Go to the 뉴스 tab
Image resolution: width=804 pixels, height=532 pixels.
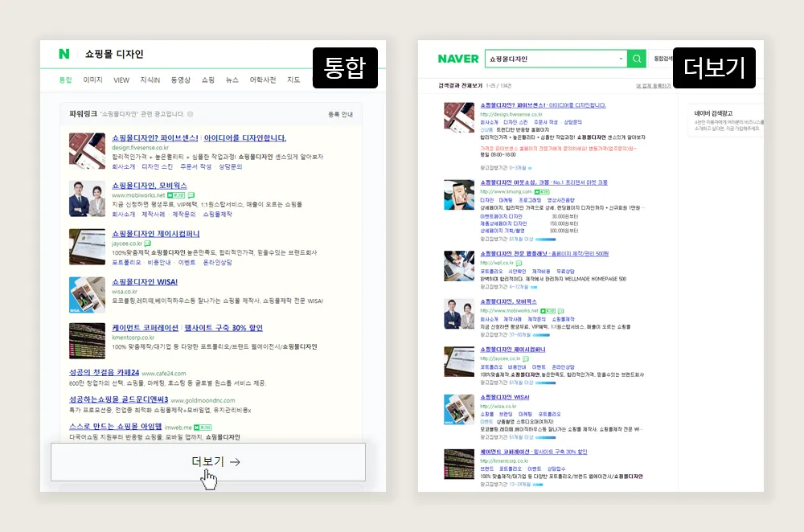coord(232,80)
